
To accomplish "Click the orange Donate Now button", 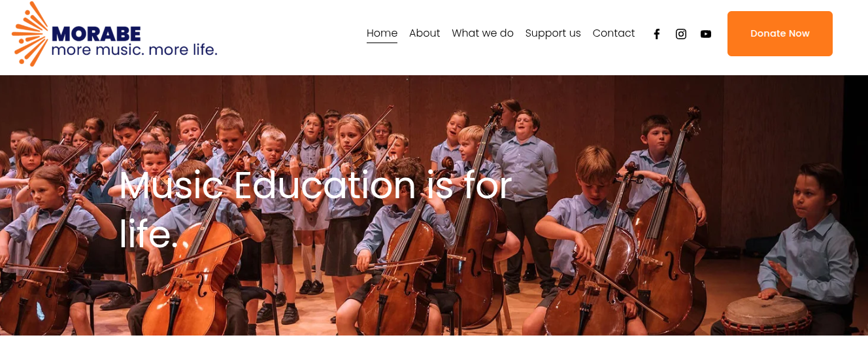I will 780,33.
